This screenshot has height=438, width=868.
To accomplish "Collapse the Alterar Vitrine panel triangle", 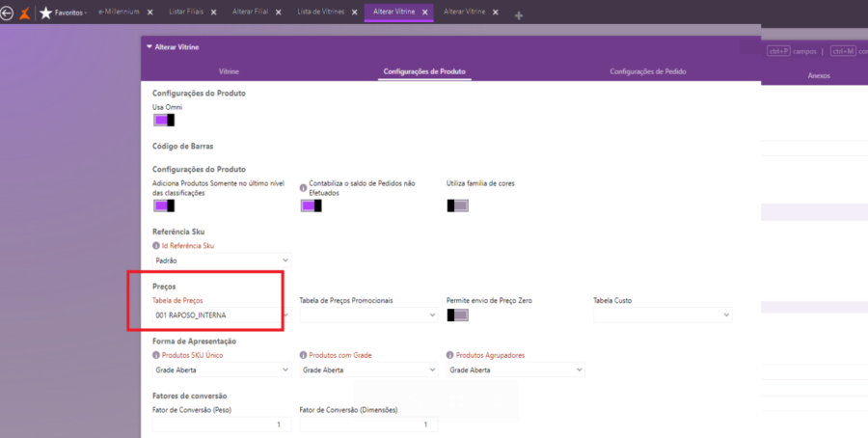I will 149,47.
